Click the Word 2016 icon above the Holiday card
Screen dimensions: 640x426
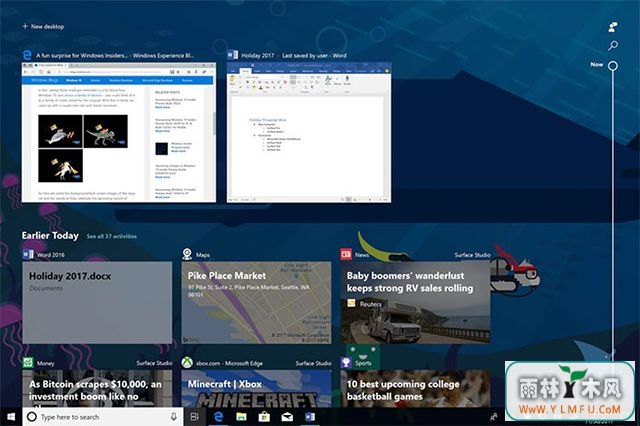click(28, 254)
